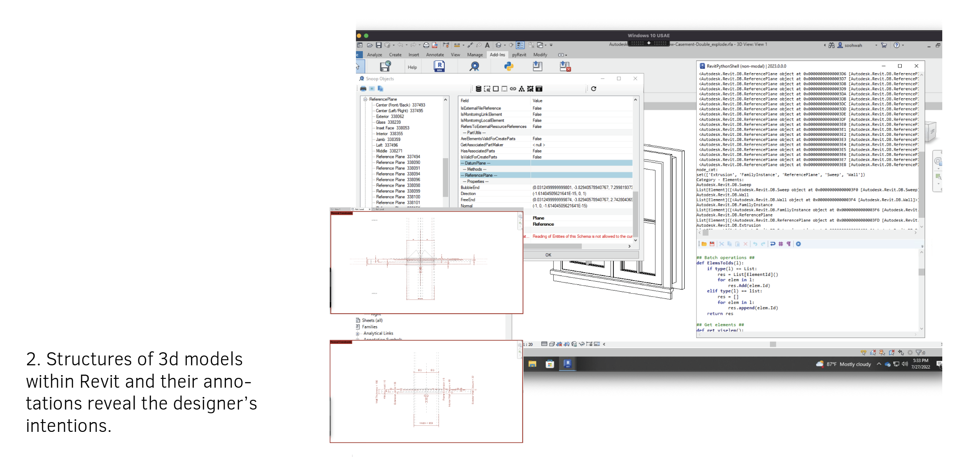Select 'Reference Plane 338094' tree item
The image size is (980, 457).
[x=398, y=174]
